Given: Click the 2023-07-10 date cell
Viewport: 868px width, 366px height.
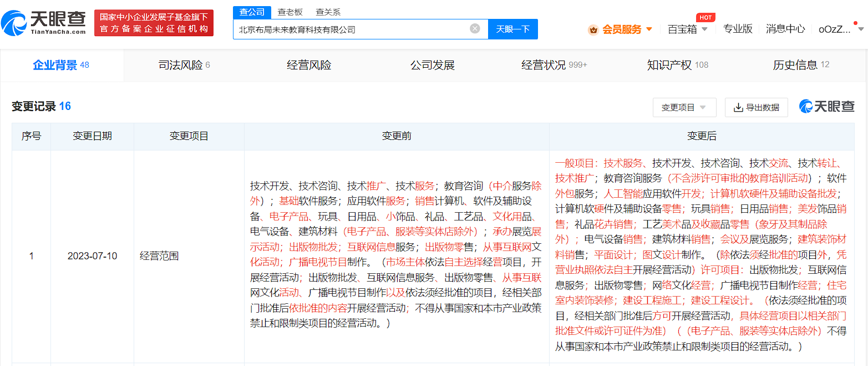Looking at the screenshot, I should (x=92, y=257).
